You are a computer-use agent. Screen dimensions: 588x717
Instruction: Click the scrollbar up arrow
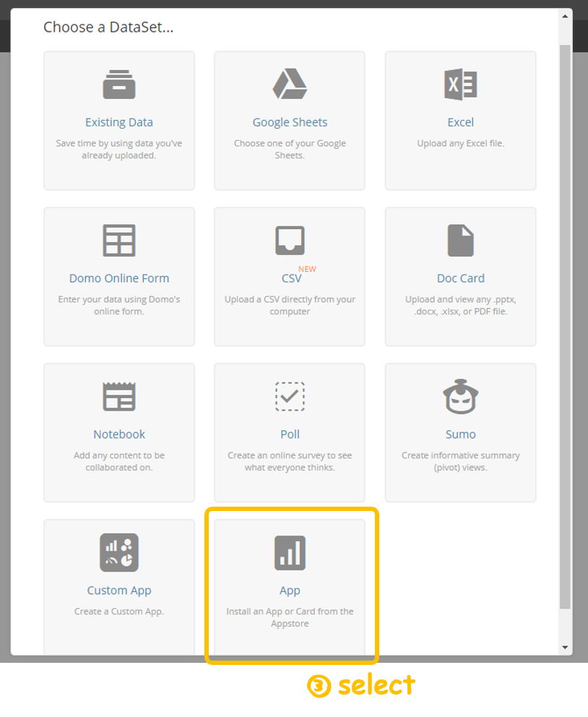[565, 16]
